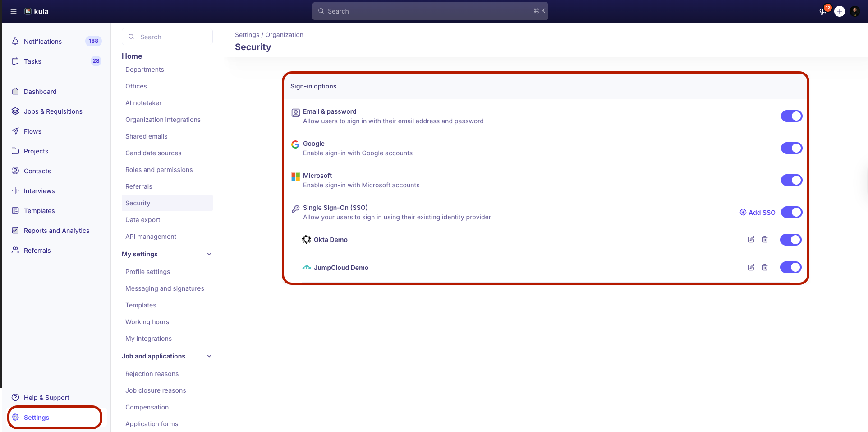The width and height of the screenshot is (868, 432).
Task: Disable the Okta Demo toggle
Action: click(791, 240)
